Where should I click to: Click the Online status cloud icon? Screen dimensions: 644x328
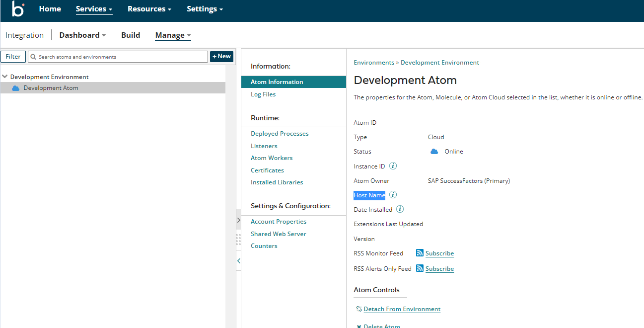click(x=434, y=152)
